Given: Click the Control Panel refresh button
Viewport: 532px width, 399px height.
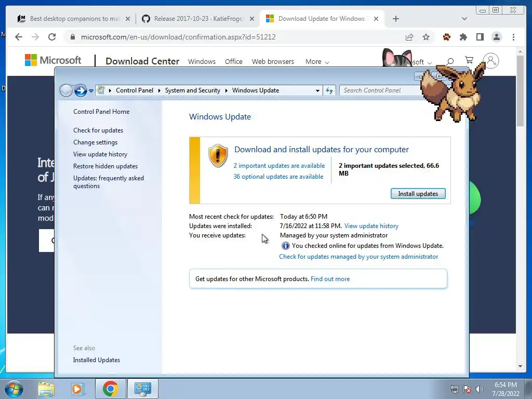Looking at the screenshot, I should 329,90.
